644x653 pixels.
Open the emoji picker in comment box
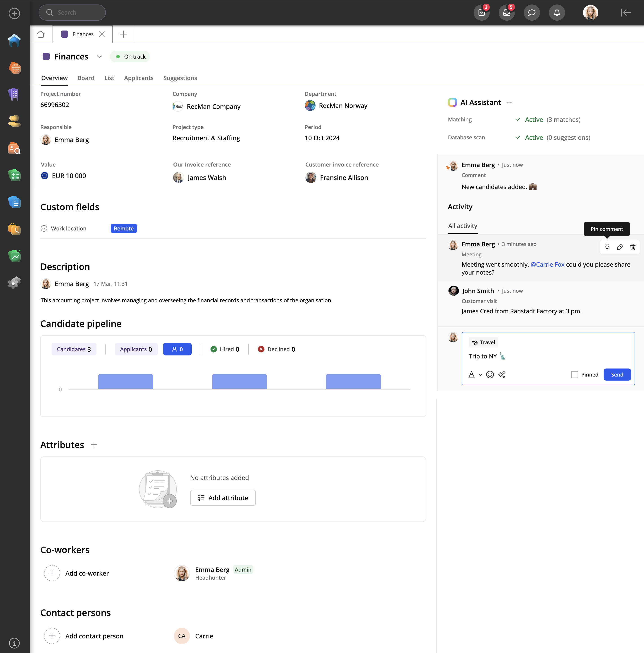(x=490, y=375)
